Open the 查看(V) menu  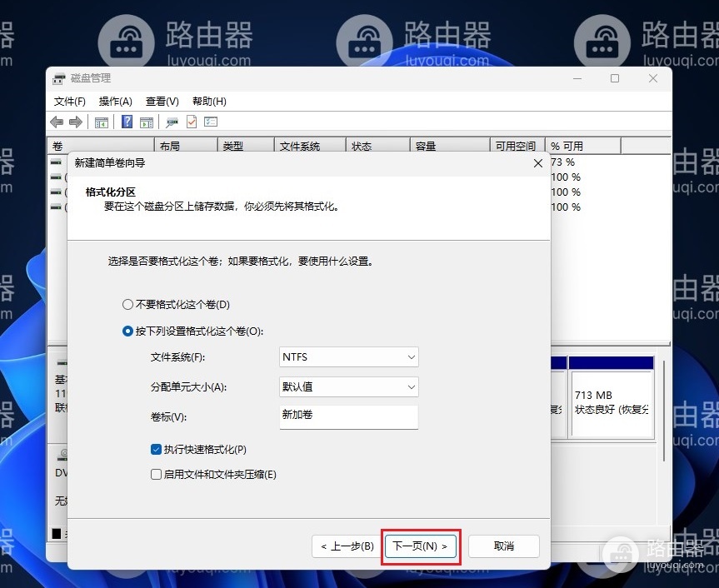[162, 102]
